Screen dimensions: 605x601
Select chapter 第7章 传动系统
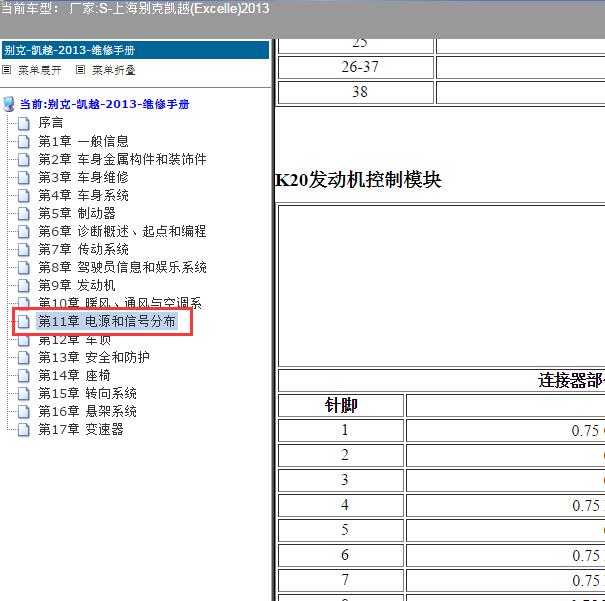[x=83, y=250]
